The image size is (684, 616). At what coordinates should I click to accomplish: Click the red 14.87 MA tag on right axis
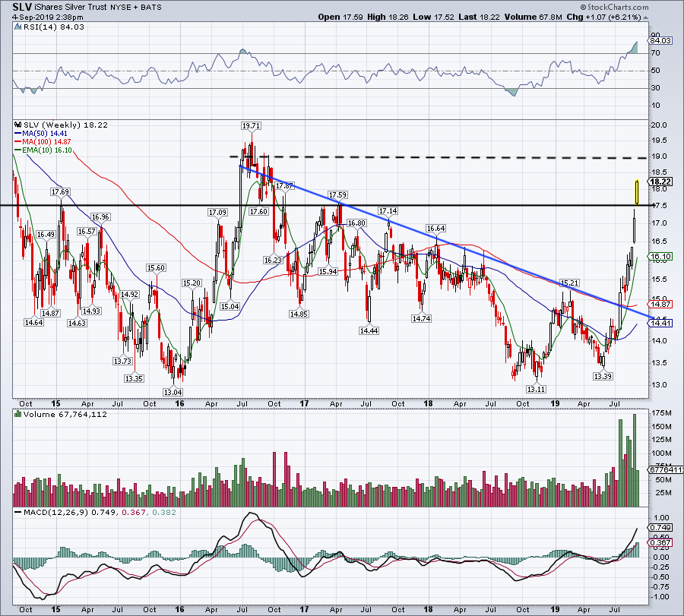pos(660,305)
